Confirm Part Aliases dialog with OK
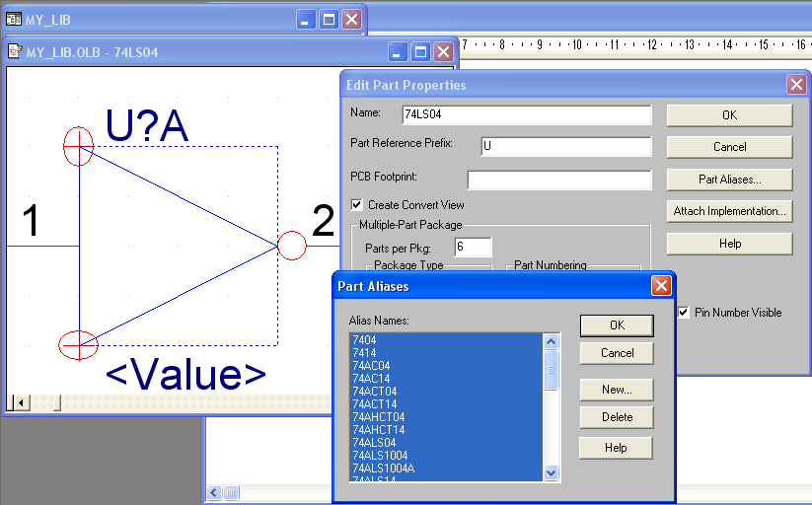Viewport: 812px width, 505px height. (x=617, y=325)
